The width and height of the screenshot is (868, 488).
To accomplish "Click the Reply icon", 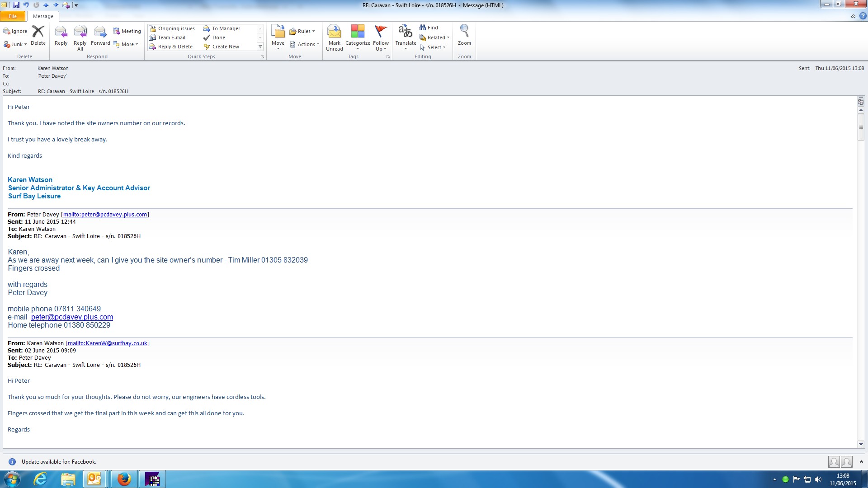I will coord(61,32).
